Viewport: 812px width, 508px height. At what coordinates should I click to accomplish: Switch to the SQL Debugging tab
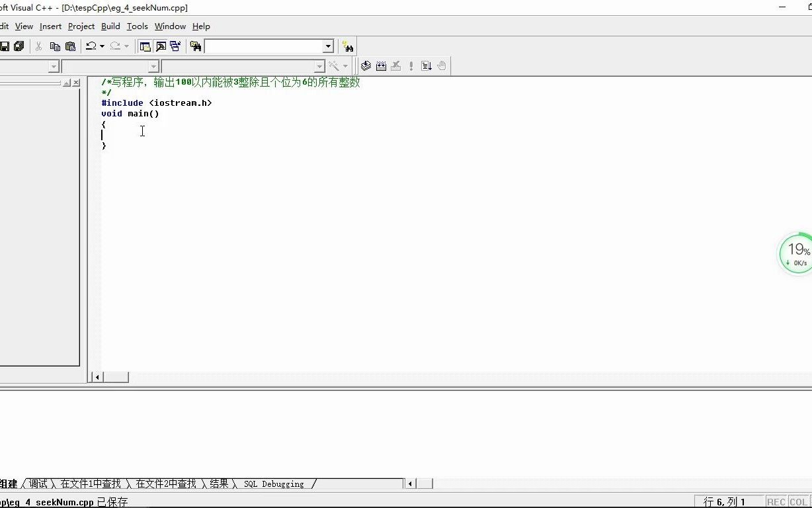pos(273,484)
